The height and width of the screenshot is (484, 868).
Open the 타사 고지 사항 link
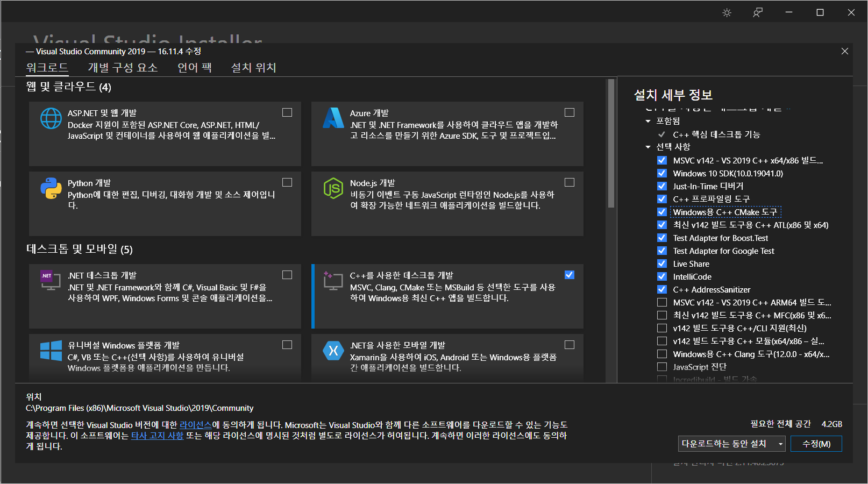click(x=157, y=436)
